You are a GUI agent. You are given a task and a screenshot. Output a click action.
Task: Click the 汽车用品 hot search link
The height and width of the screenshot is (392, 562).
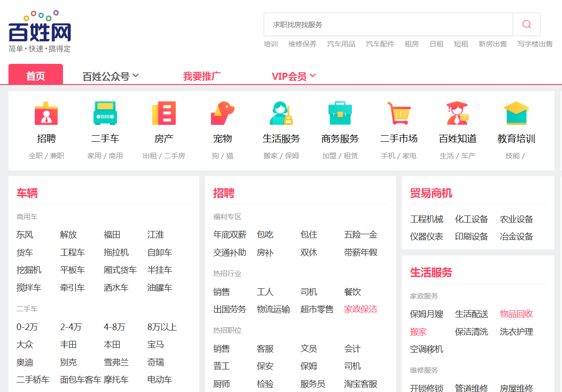(341, 44)
